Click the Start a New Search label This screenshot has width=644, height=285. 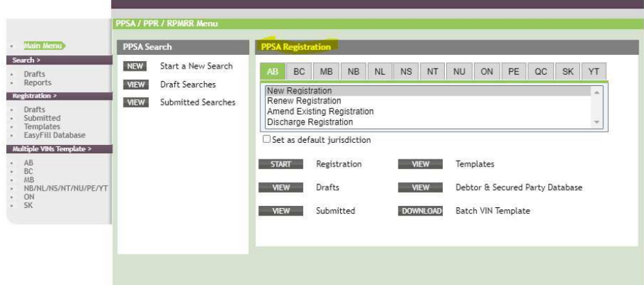(x=196, y=66)
